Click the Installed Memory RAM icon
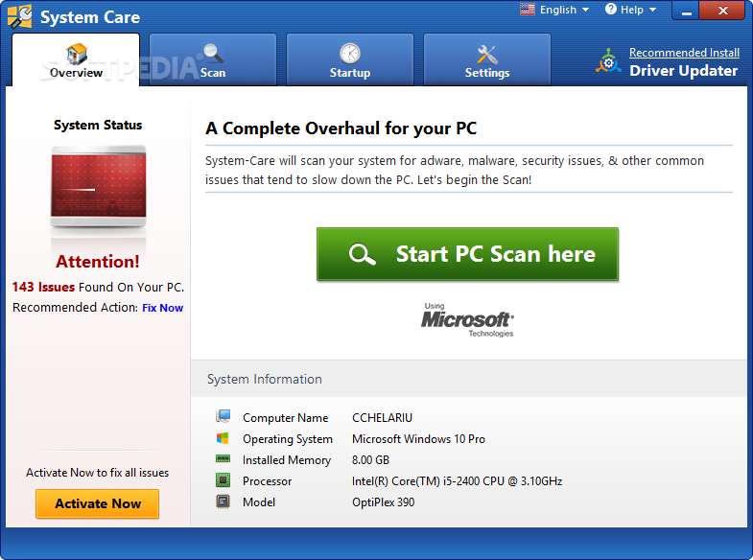Image resolution: width=753 pixels, height=560 pixels. click(223, 459)
